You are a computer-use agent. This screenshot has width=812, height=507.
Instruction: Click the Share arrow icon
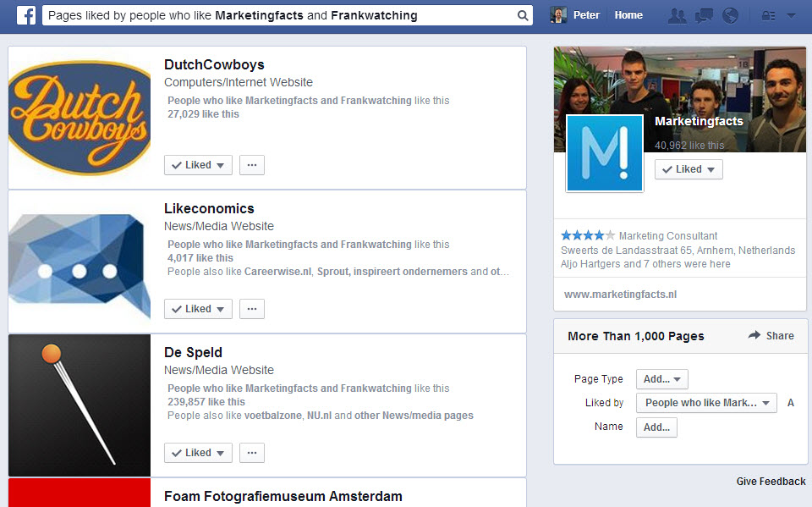click(754, 336)
